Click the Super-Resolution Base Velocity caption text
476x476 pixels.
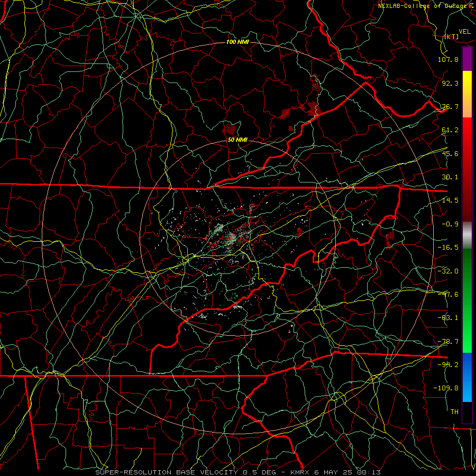point(237,472)
